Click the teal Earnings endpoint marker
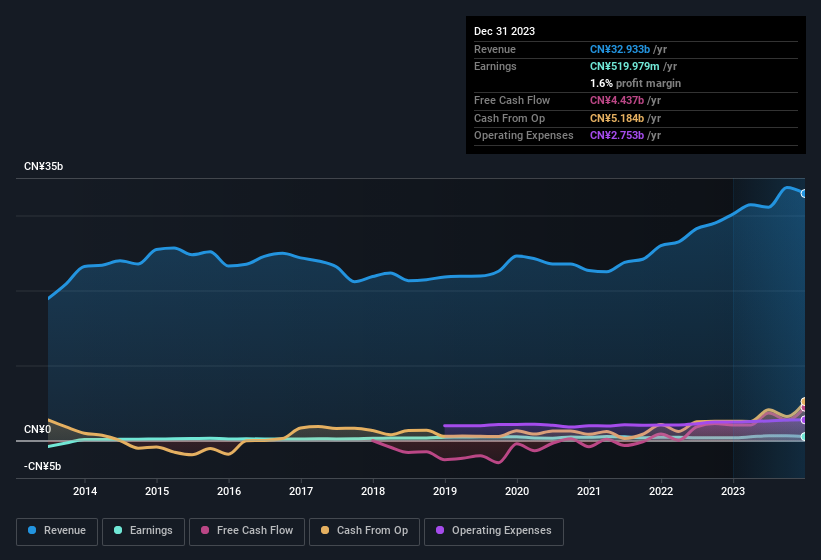Viewport: 821px width, 560px height. (x=803, y=437)
